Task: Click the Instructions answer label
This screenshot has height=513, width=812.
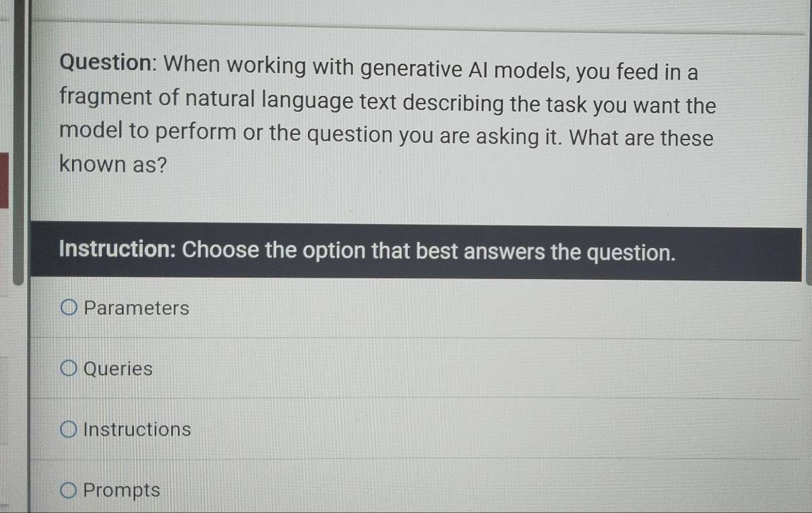Action: pos(137,429)
